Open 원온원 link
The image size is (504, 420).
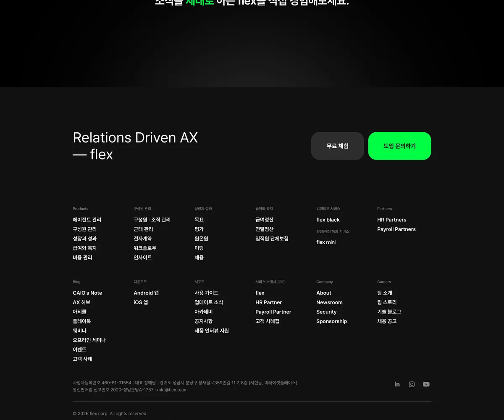tap(201, 239)
